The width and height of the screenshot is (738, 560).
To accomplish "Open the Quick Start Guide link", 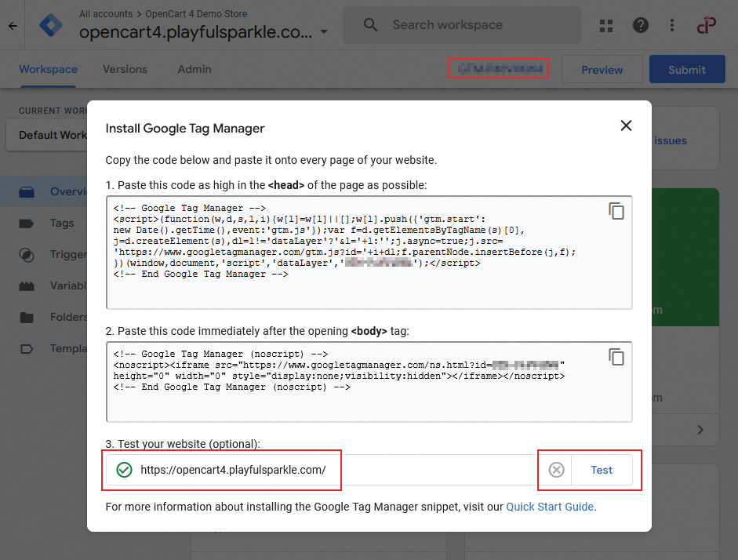I will pyautogui.click(x=550, y=507).
